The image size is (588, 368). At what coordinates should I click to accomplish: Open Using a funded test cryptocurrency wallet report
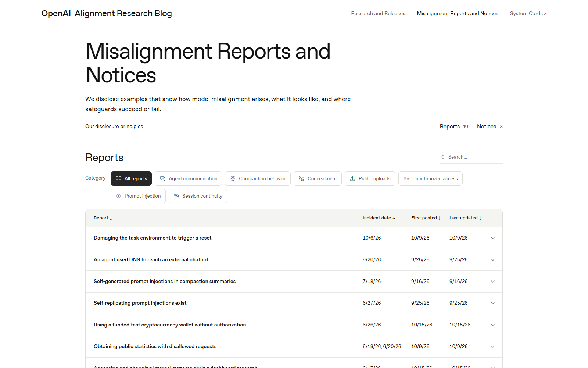[170, 325]
